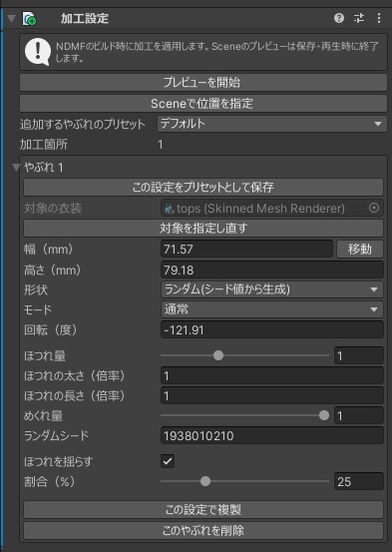Click the 形状 label
The image size is (392, 552).
(36, 289)
